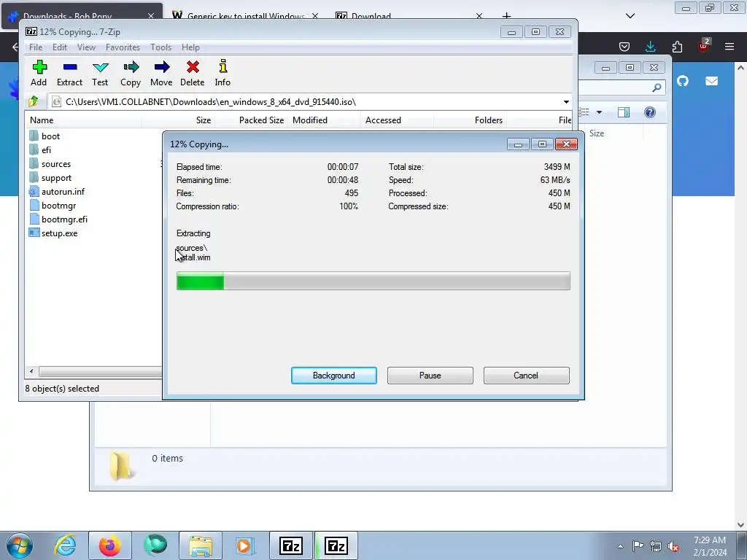Switch to Firefox on the taskbar
The image size is (747, 560).
click(109, 545)
